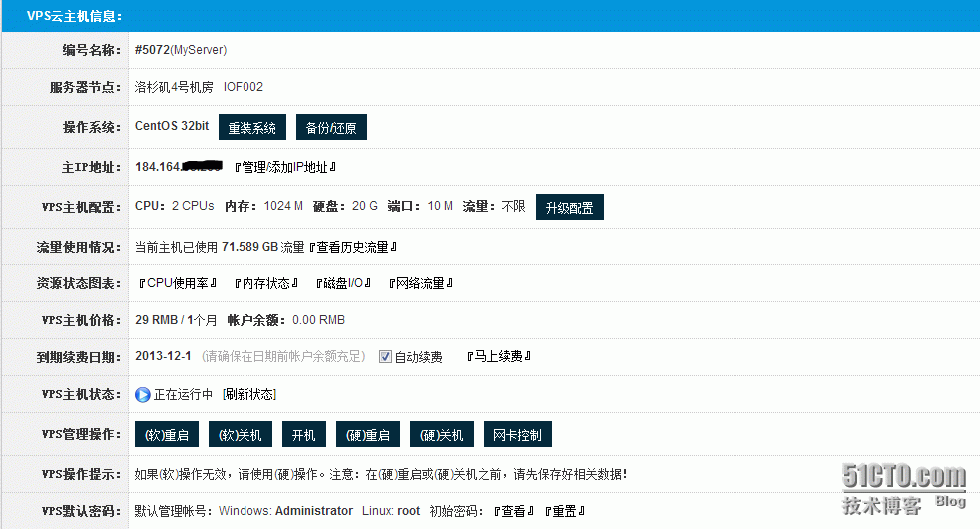Open the CPU使用率 chart link
This screenshot has width=980, height=529.
point(179,283)
